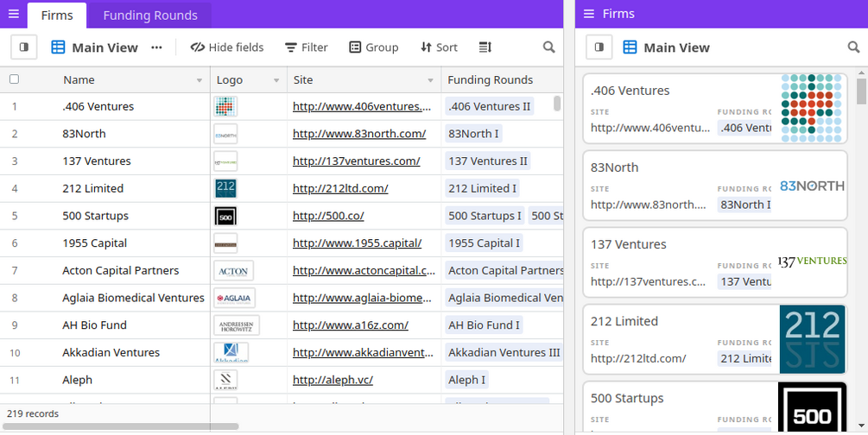Tick the select-all checkbox in header
Image resolution: width=868 pixels, height=435 pixels.
point(15,79)
